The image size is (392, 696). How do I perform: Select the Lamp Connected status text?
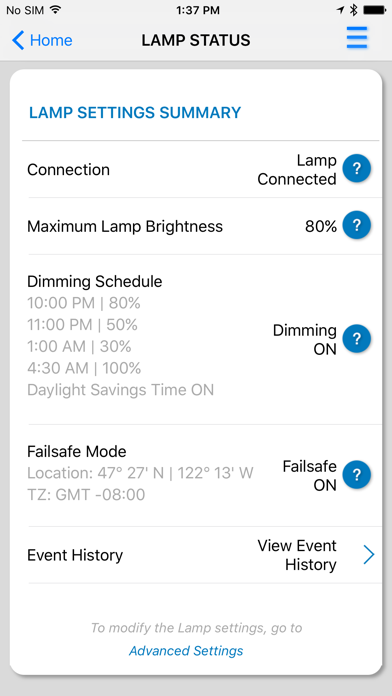point(297,170)
